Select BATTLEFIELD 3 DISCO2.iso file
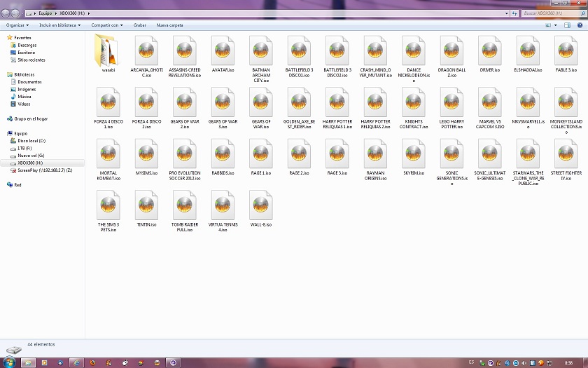The width and height of the screenshot is (588, 368). click(x=337, y=56)
